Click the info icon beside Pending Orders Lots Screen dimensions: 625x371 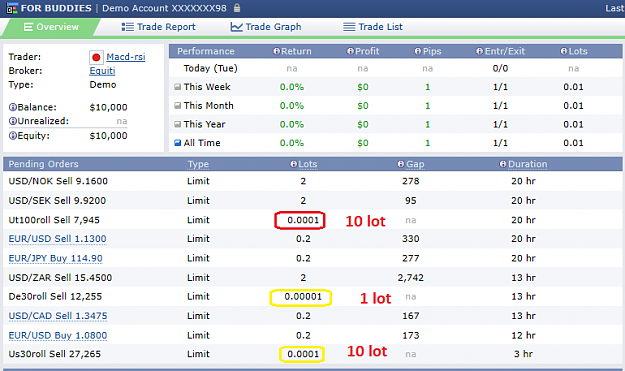pyautogui.click(x=294, y=164)
